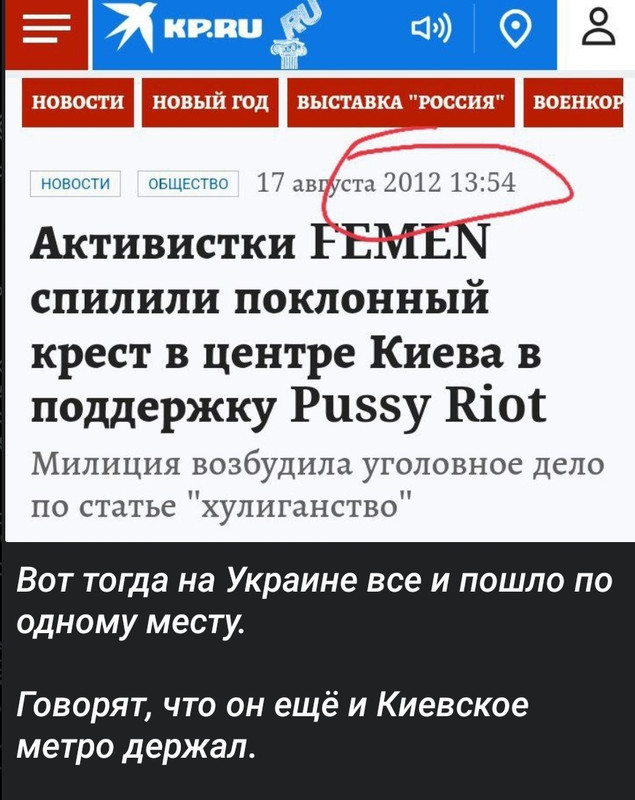Tap the speaker audio icon
This screenshot has height=800, width=635.
431,30
